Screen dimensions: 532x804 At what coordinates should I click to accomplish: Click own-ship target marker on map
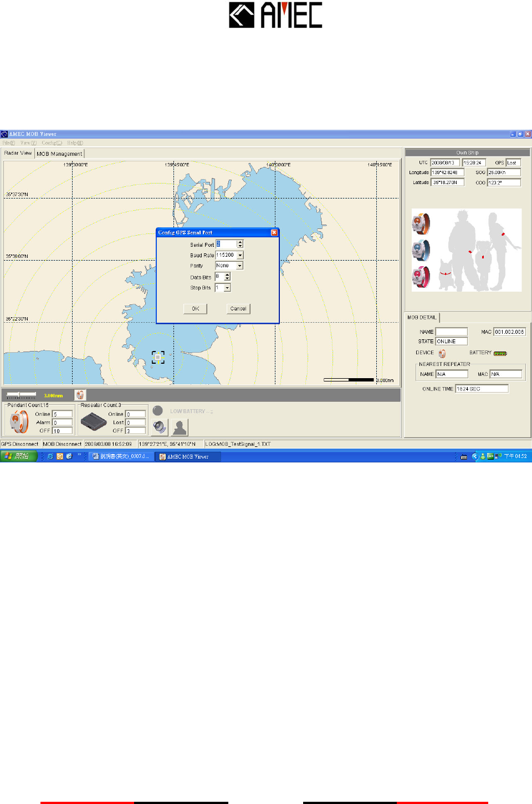(158, 357)
